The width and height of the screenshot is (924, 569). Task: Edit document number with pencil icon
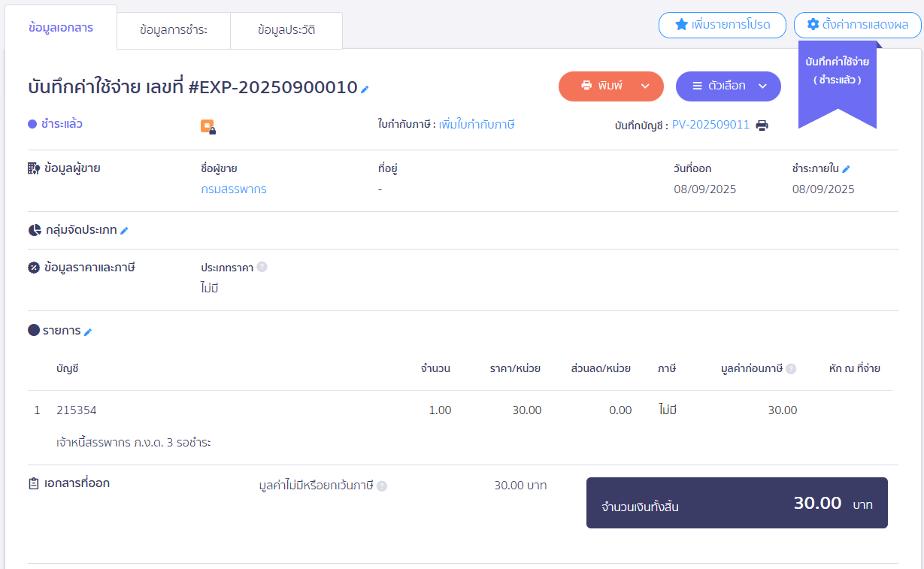[365, 89]
